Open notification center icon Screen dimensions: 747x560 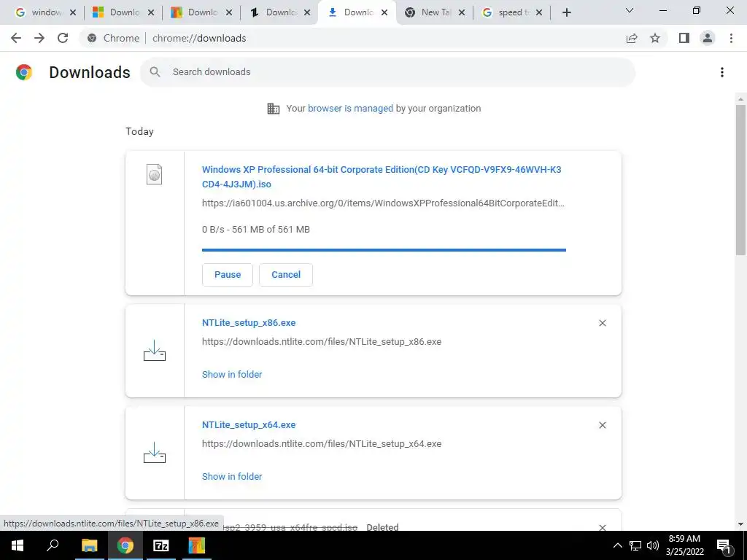(x=723, y=545)
